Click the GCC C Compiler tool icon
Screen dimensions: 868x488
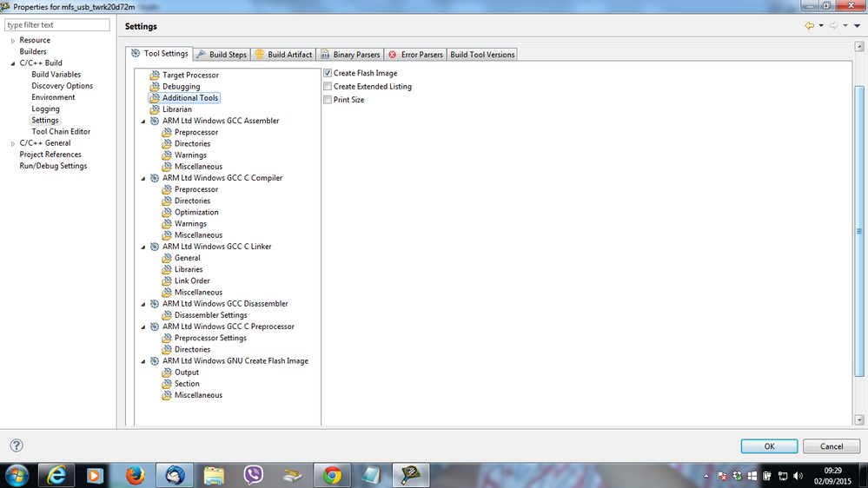(x=155, y=178)
